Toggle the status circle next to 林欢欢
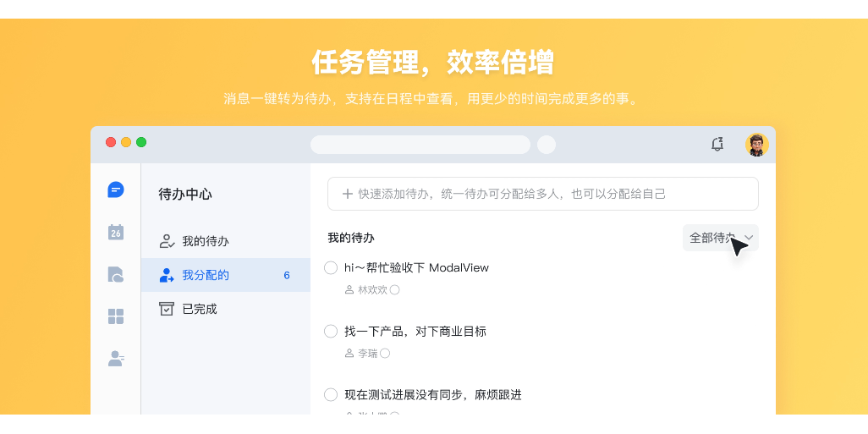Image resolution: width=868 pixels, height=434 pixels. tap(394, 290)
